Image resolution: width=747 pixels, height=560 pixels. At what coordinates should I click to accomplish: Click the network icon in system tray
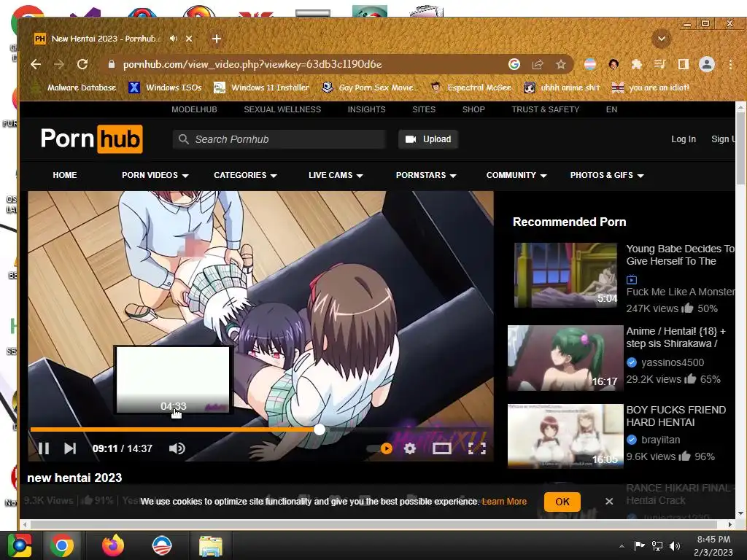[657, 546]
